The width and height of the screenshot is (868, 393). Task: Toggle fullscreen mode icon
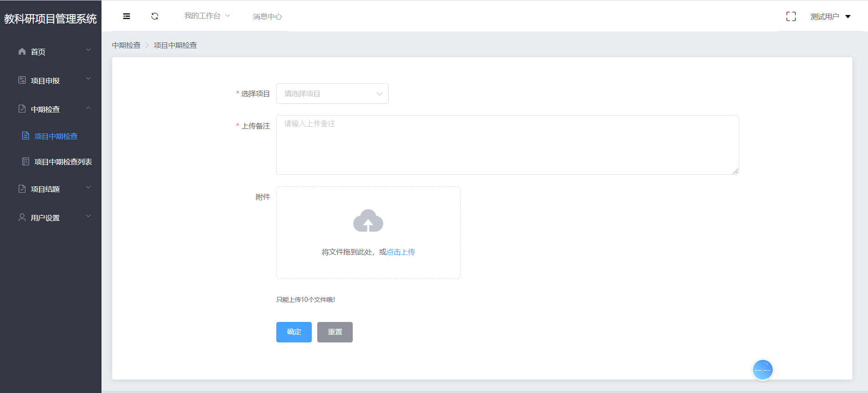[x=791, y=16]
